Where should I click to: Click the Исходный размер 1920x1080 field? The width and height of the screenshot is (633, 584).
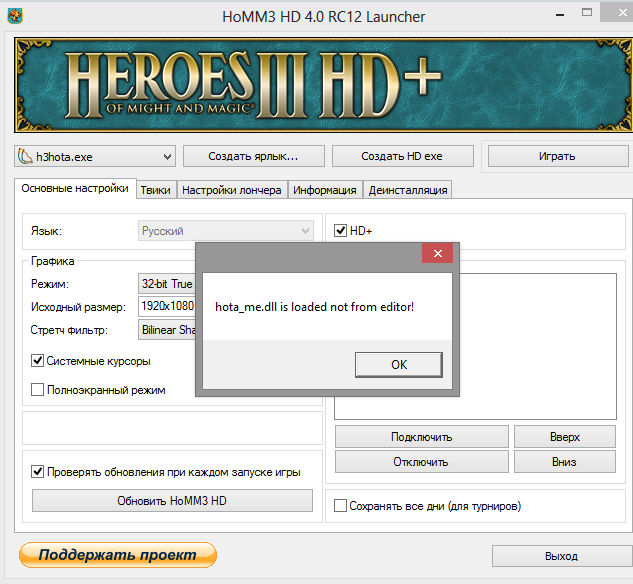tap(167, 306)
